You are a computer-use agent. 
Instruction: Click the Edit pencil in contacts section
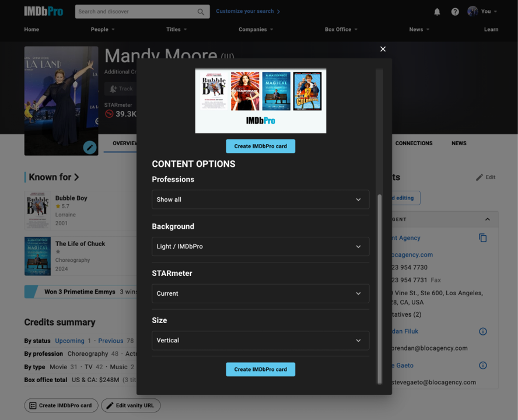pos(485,177)
